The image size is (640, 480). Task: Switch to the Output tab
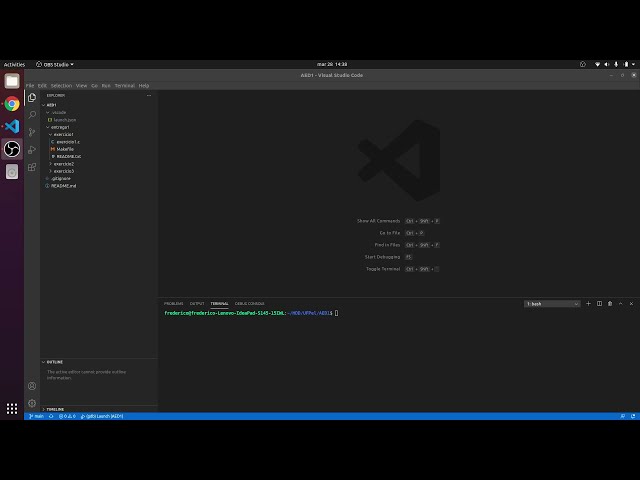pyautogui.click(x=197, y=304)
